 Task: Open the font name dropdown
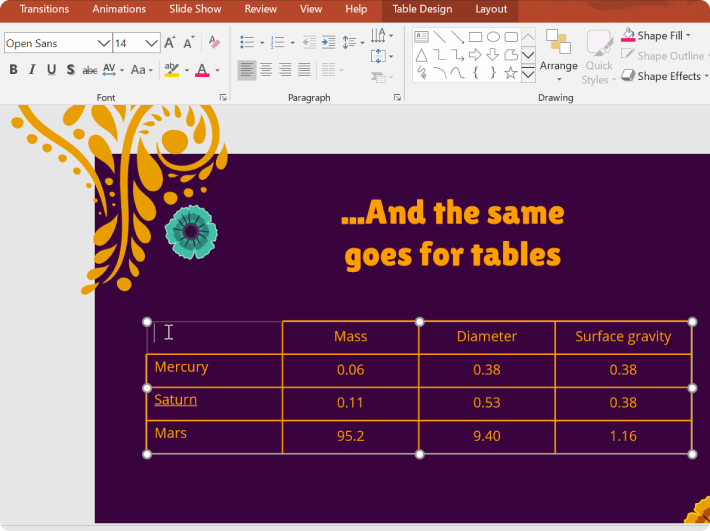[103, 43]
